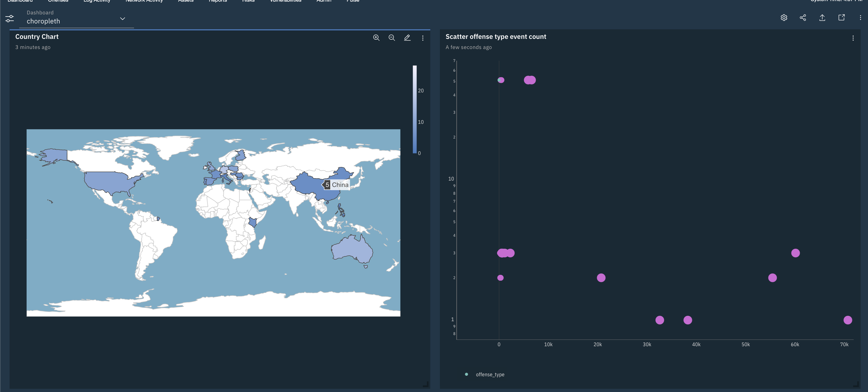This screenshot has width=868, height=392.
Task: Export the dashboard using the upload icon
Action: [822, 18]
